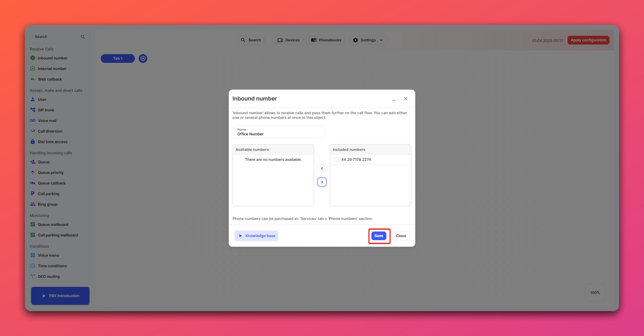Click the User person icon
Image resolution: width=644 pixels, height=336 pixels.
[x=33, y=99]
